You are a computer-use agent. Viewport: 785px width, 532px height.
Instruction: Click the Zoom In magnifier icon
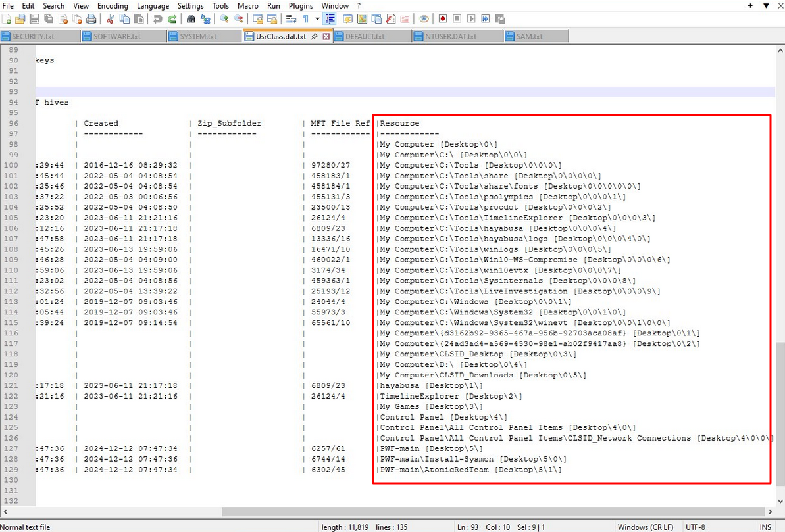click(x=224, y=19)
